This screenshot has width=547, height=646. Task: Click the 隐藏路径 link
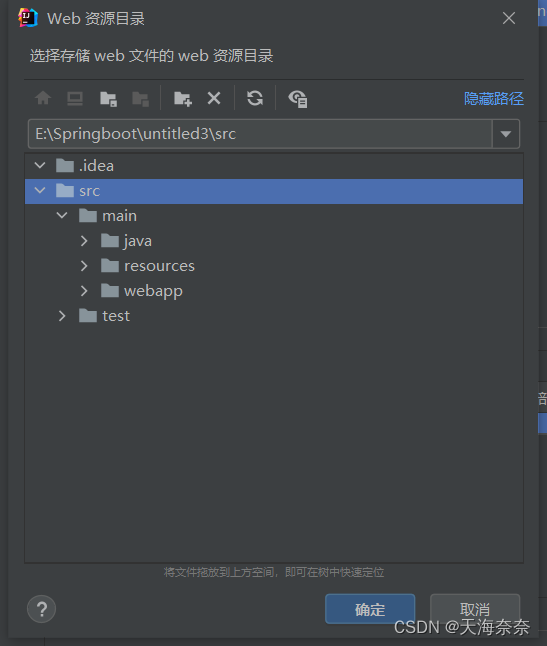pyautogui.click(x=493, y=98)
